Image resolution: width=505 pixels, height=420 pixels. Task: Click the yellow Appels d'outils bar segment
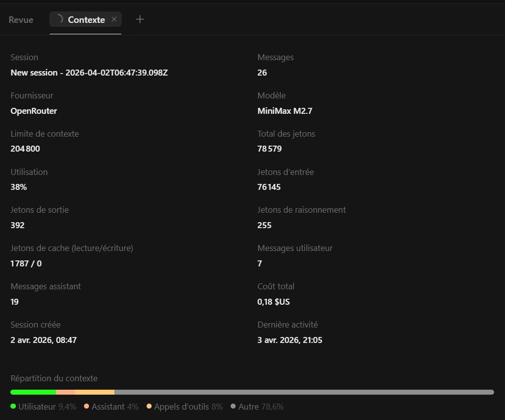click(x=94, y=392)
